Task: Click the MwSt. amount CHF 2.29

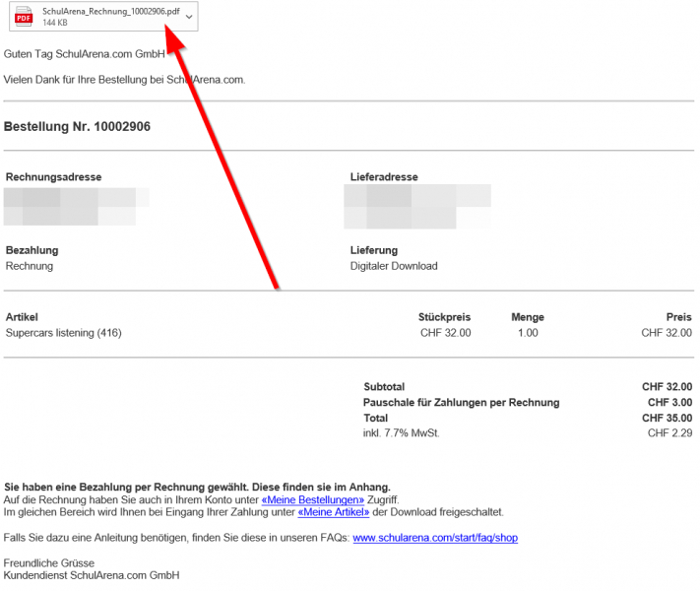Action: (670, 432)
